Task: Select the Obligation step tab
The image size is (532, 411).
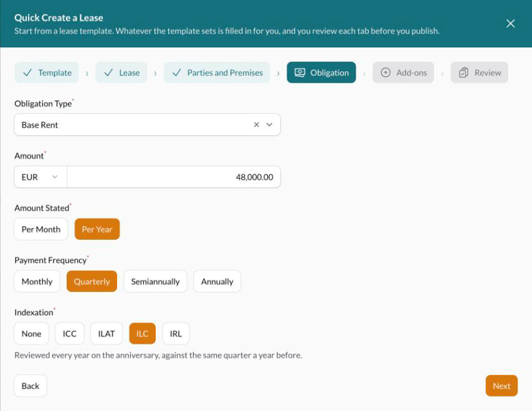Action: pyautogui.click(x=321, y=73)
